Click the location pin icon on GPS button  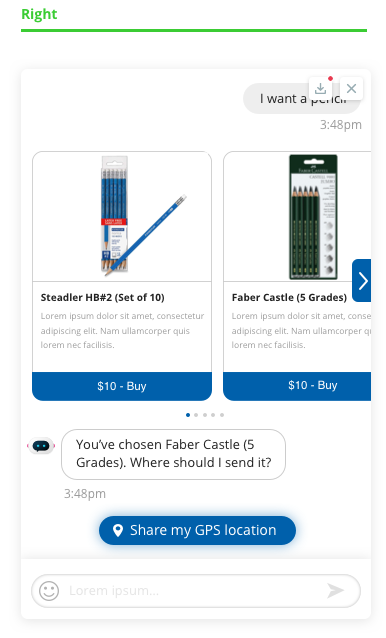point(118,530)
